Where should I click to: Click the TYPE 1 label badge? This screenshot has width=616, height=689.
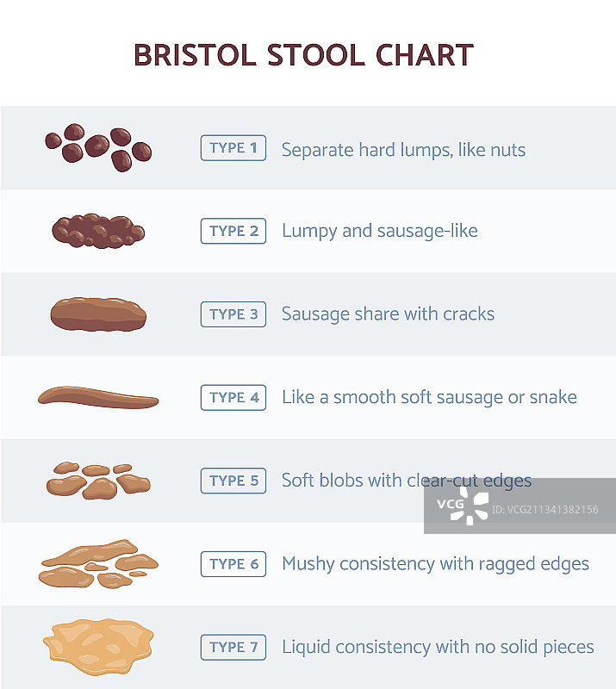coord(233,148)
